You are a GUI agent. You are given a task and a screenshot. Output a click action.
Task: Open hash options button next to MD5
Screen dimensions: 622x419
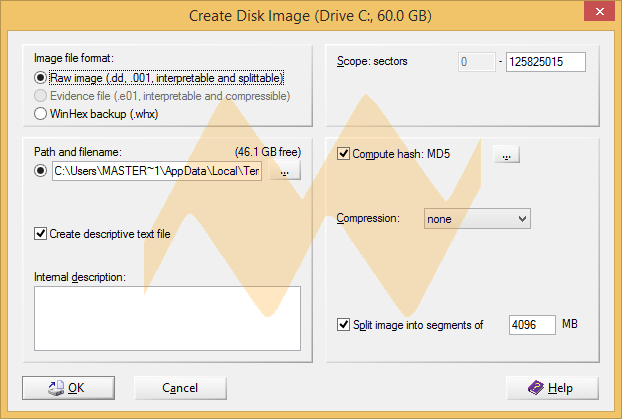pos(507,155)
